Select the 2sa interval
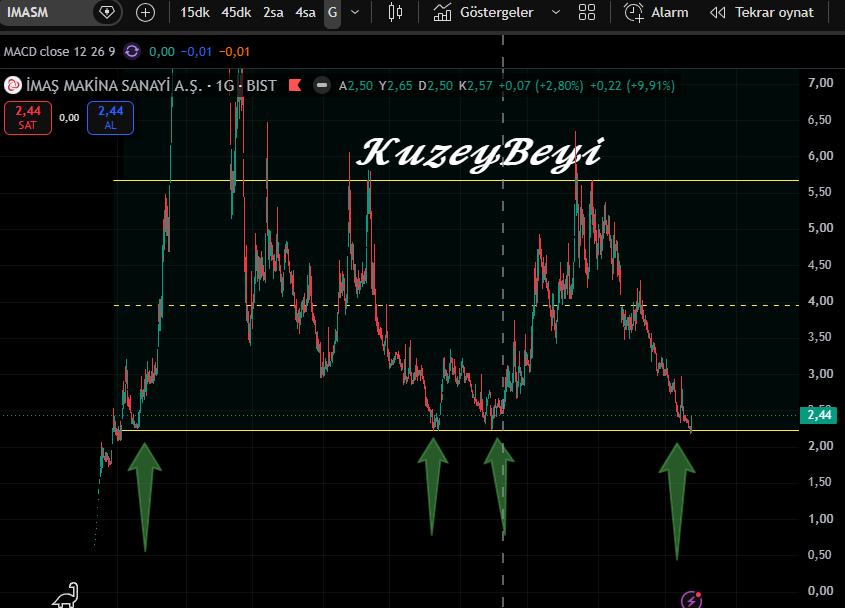845x608 pixels. pyautogui.click(x=273, y=12)
